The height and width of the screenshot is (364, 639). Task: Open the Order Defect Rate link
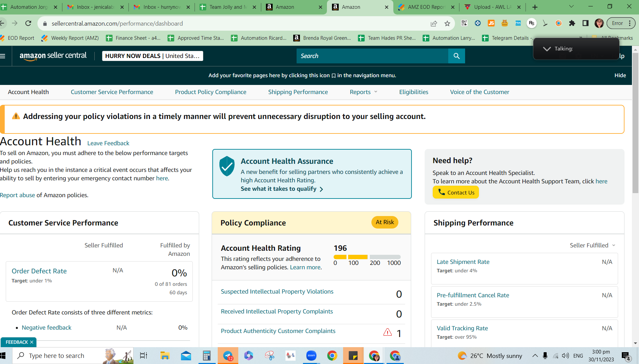tap(39, 271)
